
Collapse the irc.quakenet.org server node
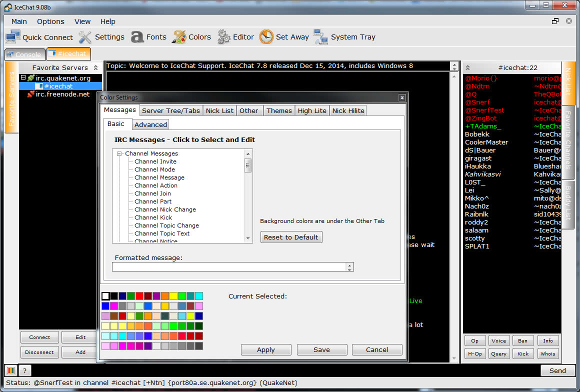[23, 77]
